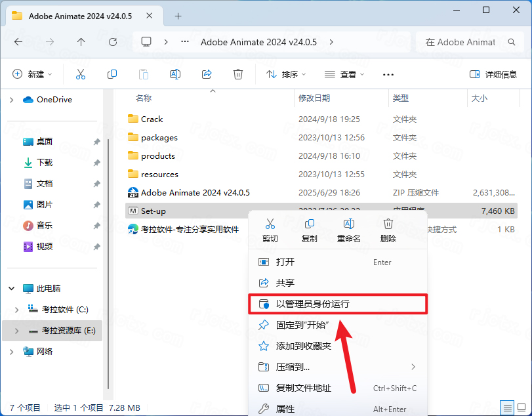Choose Properties from the context menu

point(285,409)
